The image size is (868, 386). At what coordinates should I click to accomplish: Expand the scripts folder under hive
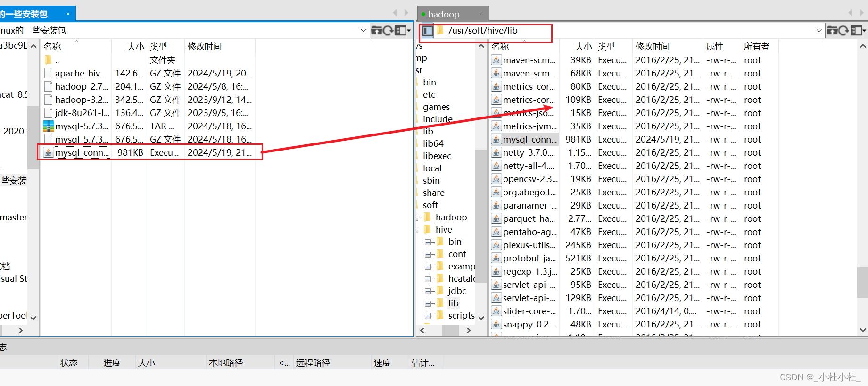428,316
